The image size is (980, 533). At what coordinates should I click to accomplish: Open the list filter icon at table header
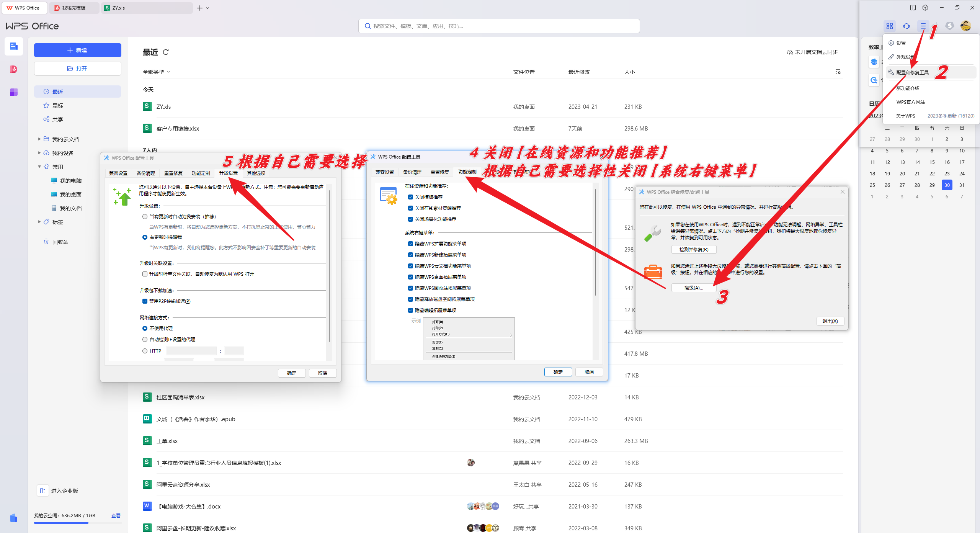click(x=838, y=72)
